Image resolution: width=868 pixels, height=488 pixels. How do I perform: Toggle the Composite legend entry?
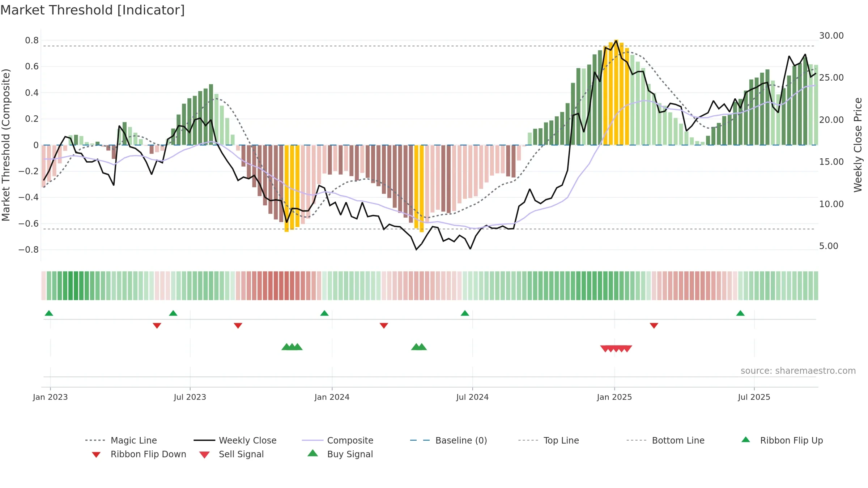point(337,440)
